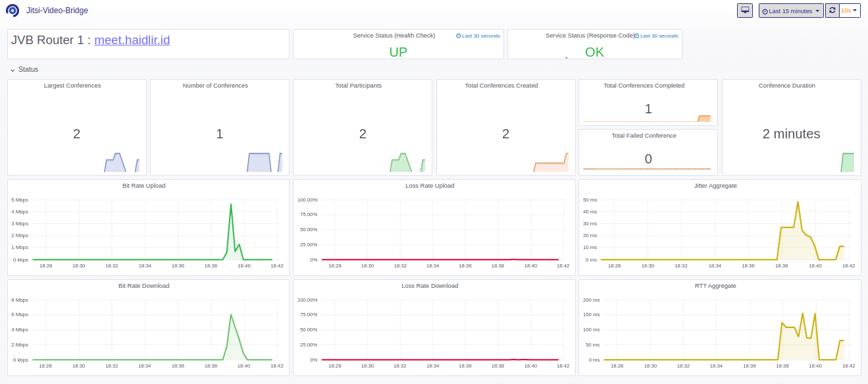Click the clock icon in the Health Check panel
This screenshot has width=868, height=384.
click(x=459, y=36)
